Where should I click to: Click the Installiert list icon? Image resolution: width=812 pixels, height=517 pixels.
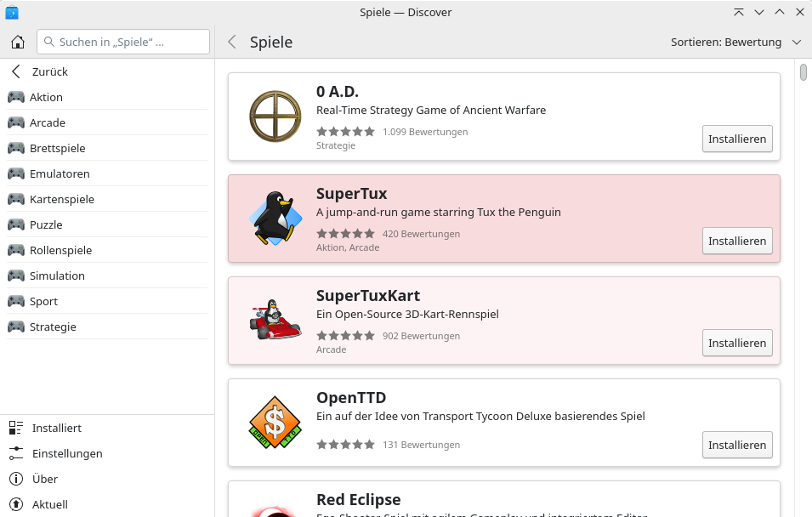click(16, 428)
